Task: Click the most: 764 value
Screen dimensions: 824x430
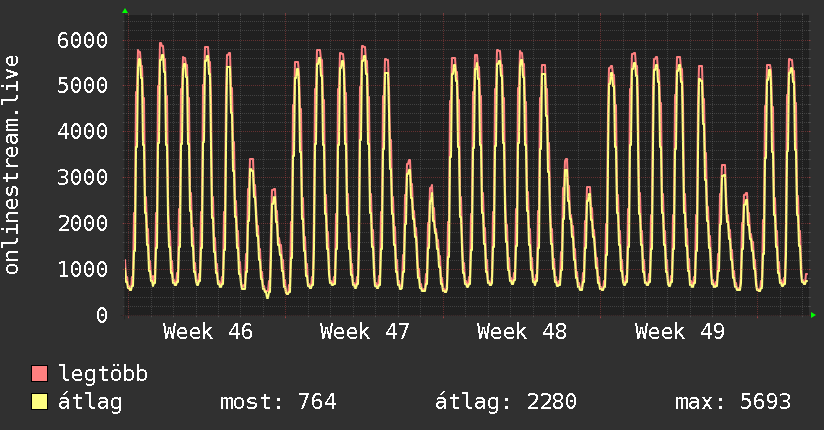Action: pyautogui.click(x=278, y=402)
